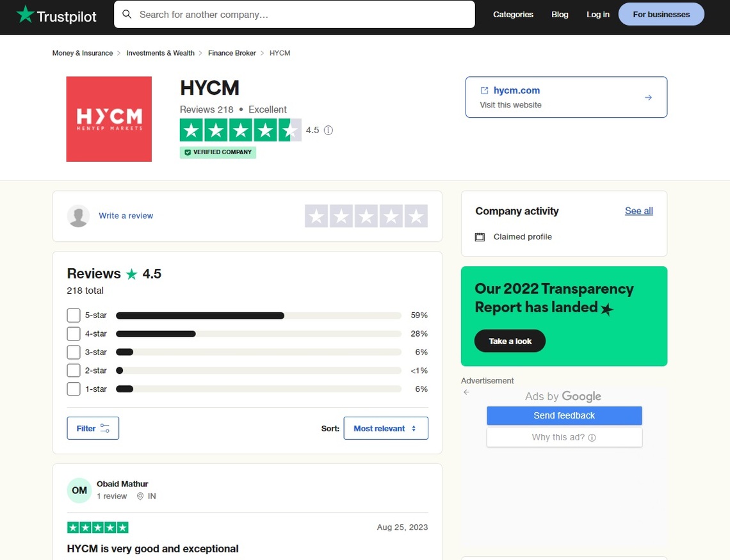Click the Verified Company badge
Viewport: 730px width, 560px height.
[x=218, y=152]
